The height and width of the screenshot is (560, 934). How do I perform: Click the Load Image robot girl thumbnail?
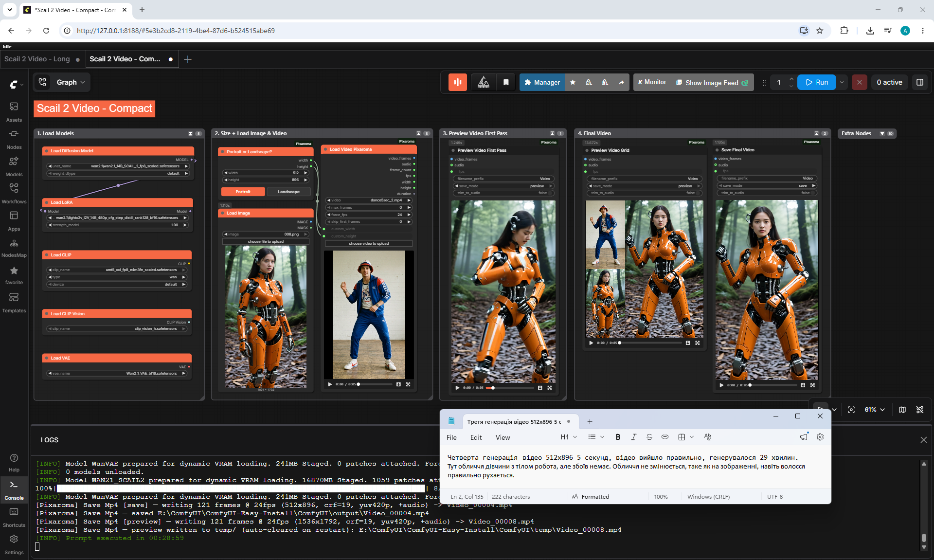point(266,317)
